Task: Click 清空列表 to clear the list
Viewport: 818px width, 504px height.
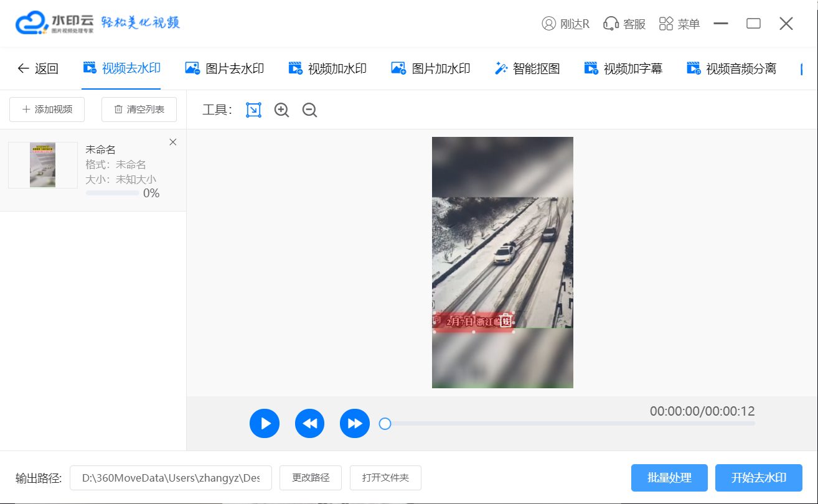Action: coord(139,110)
